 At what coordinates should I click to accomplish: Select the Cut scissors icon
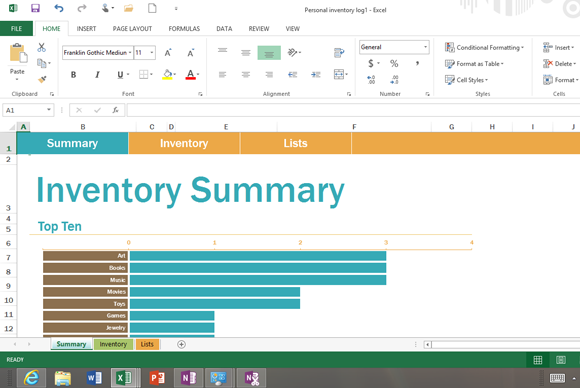tap(41, 47)
